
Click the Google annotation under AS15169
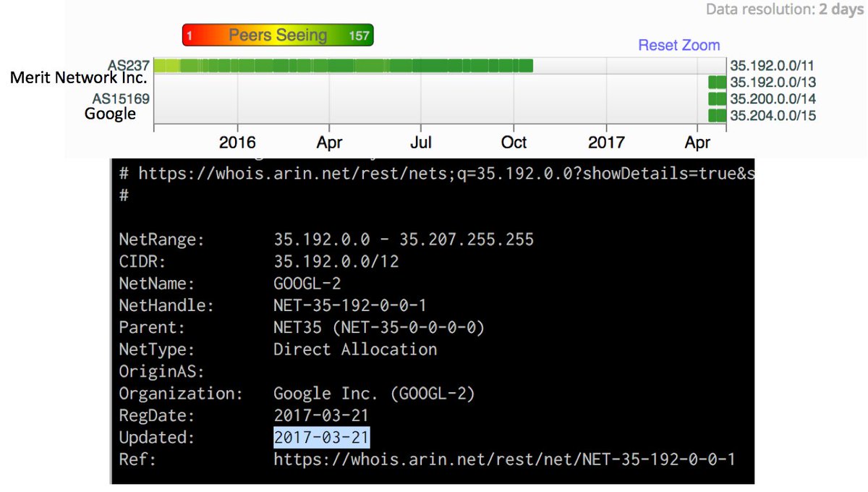pos(110,114)
